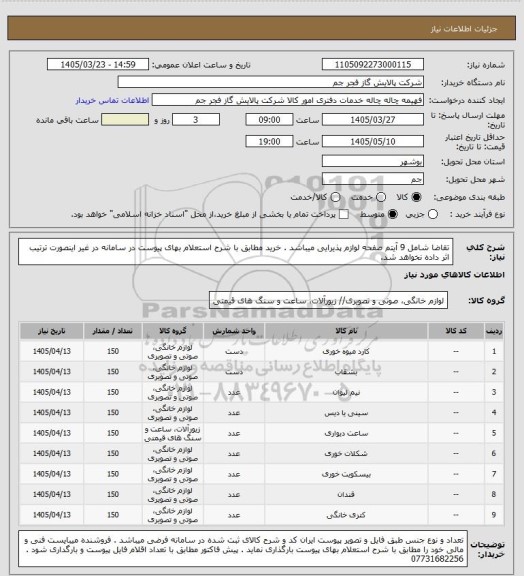Viewport: 524px width, 576px height.
Task: Click the price validity time 19:00
Action: 269,142
